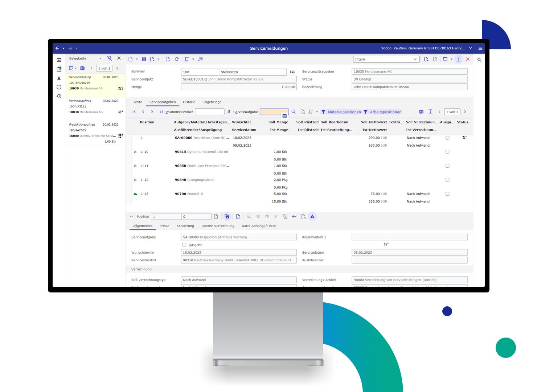Open the Interne Verrechnung tab
Screen dimensions: 537x392
click(218, 226)
